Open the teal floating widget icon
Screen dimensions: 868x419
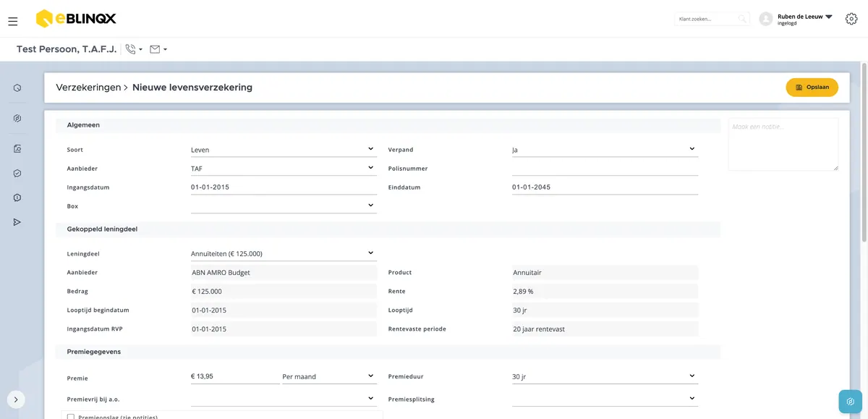coord(850,401)
